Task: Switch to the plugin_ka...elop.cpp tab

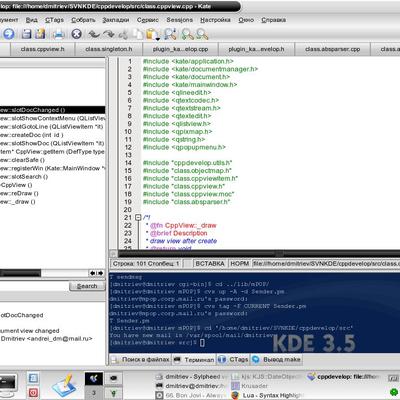Action: click(x=180, y=49)
